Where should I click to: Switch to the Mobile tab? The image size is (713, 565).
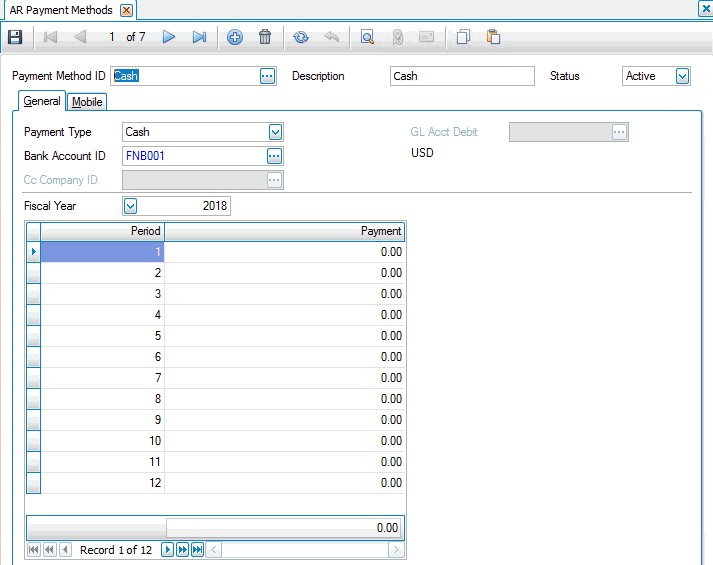point(87,101)
